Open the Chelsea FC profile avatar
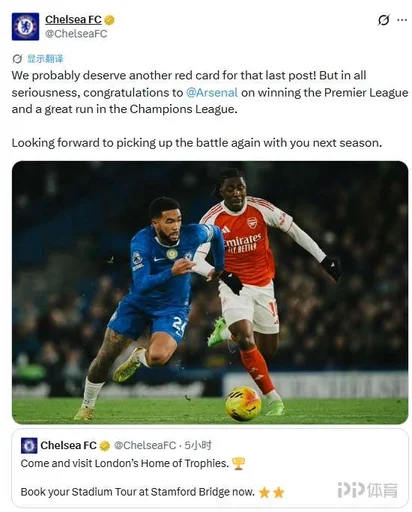Screen dimensions: 412x512 (25, 26)
